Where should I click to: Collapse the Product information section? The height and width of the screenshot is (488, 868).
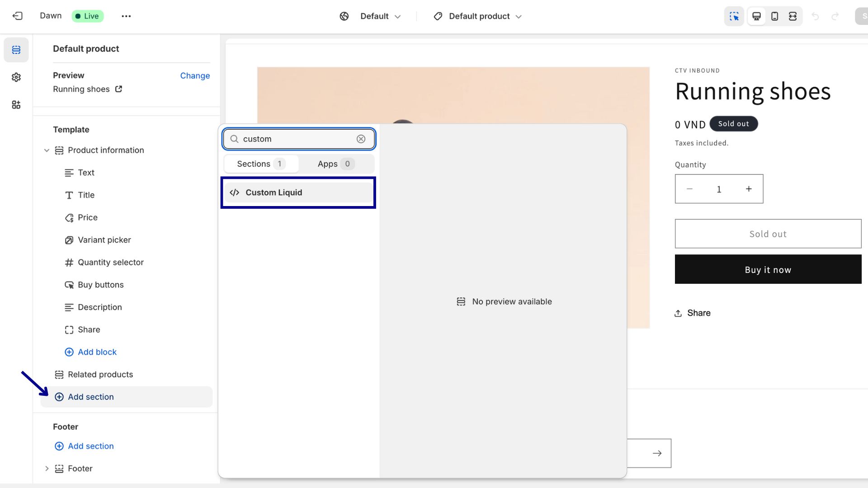(47, 150)
